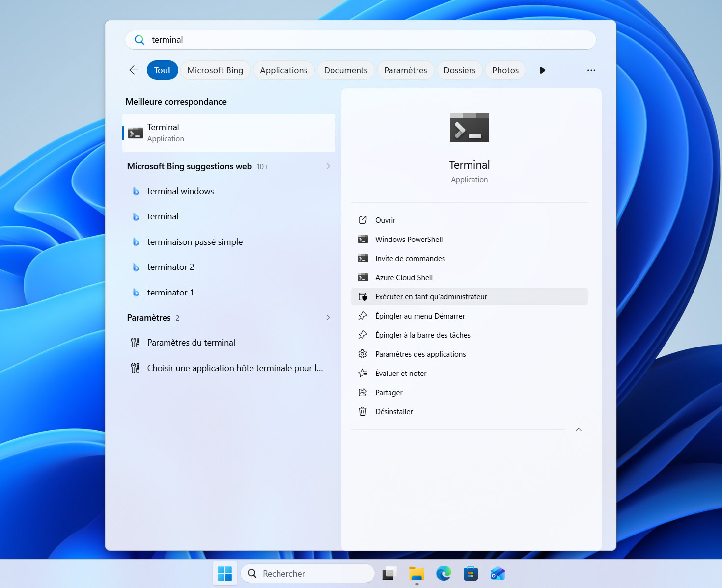Choose 'Épingler à la barre des tâches'
The height and width of the screenshot is (588, 722).
(470, 335)
